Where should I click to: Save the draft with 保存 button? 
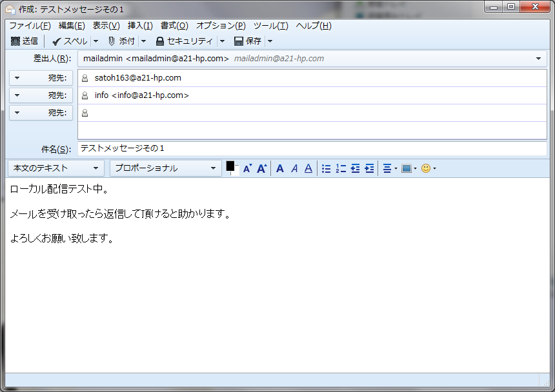point(248,41)
